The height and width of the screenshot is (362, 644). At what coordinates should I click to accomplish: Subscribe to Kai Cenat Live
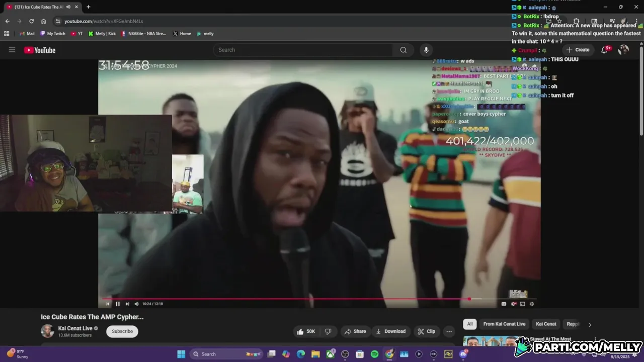(x=122, y=331)
